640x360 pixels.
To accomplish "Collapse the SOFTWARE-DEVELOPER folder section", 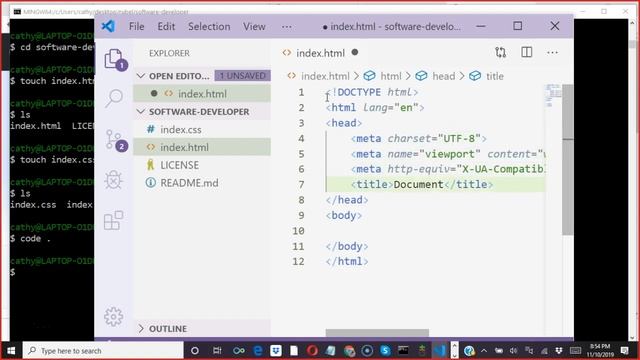I will pos(141,111).
